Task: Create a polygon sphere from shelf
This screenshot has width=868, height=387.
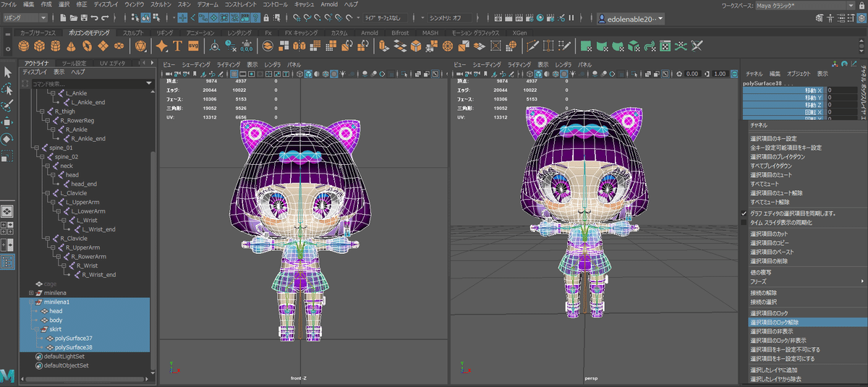Action: coord(24,46)
